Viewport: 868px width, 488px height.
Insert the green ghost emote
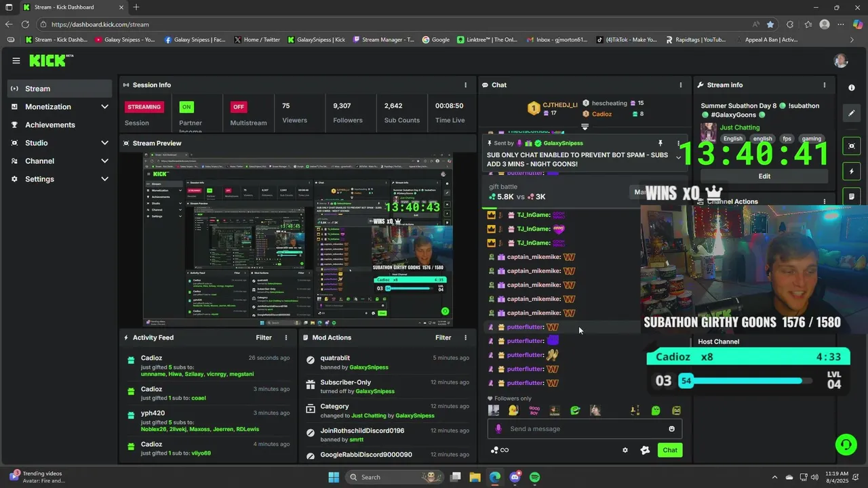[x=656, y=410]
